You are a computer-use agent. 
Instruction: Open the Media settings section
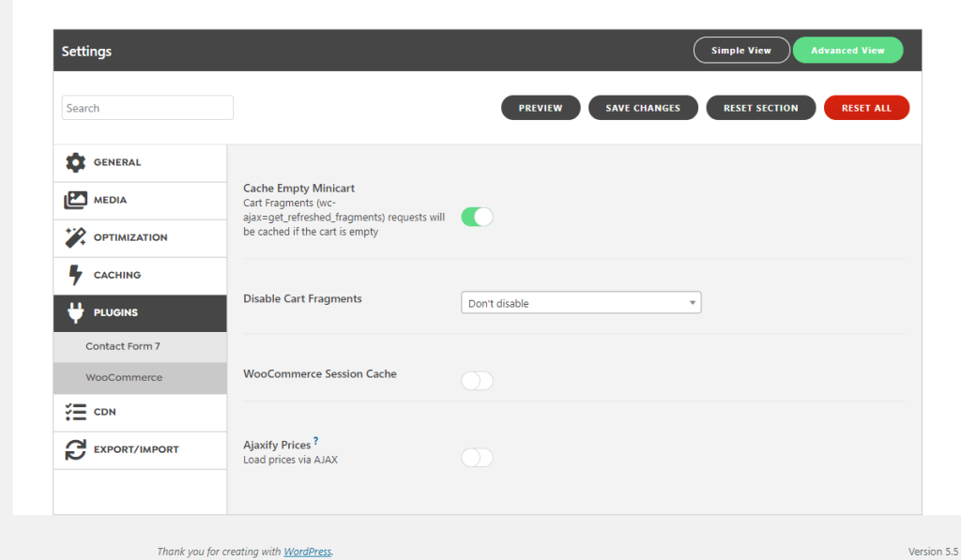pos(140,201)
